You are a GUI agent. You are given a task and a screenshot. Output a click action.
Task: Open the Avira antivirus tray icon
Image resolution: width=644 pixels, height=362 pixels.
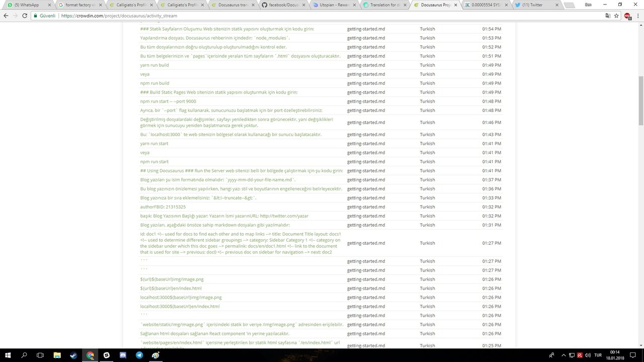[580, 355]
